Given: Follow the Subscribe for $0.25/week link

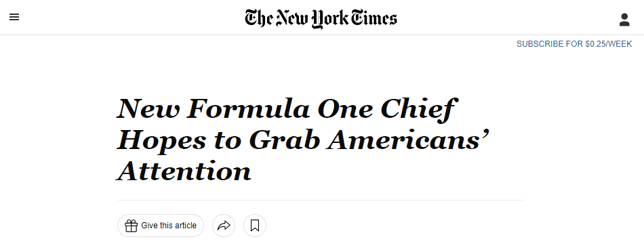Looking at the screenshot, I should click(574, 44).
